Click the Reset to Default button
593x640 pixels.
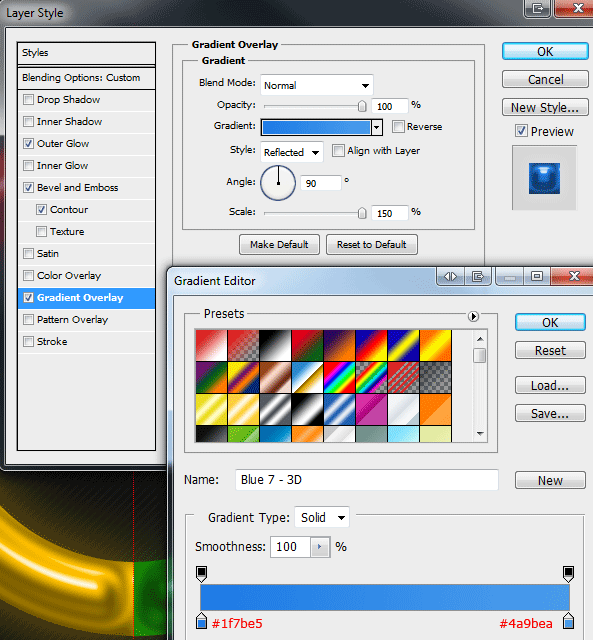tap(371, 244)
